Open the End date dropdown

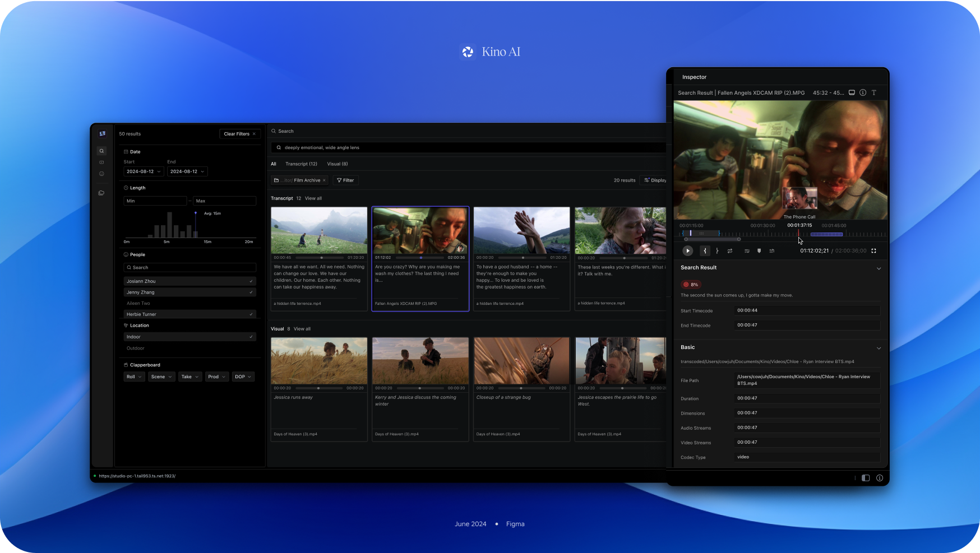[x=187, y=171]
